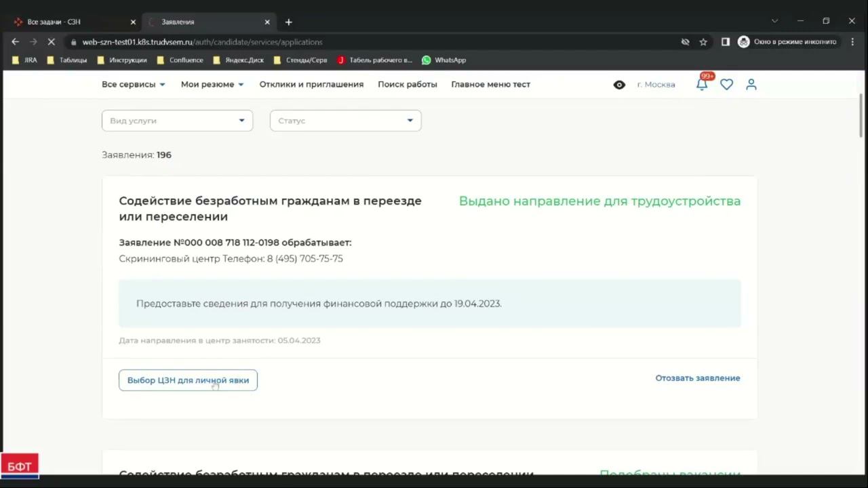Image resolution: width=868 pixels, height=488 pixels.
Task: Open 'Табель рабочего в...' bookmark
Action: coord(374,60)
